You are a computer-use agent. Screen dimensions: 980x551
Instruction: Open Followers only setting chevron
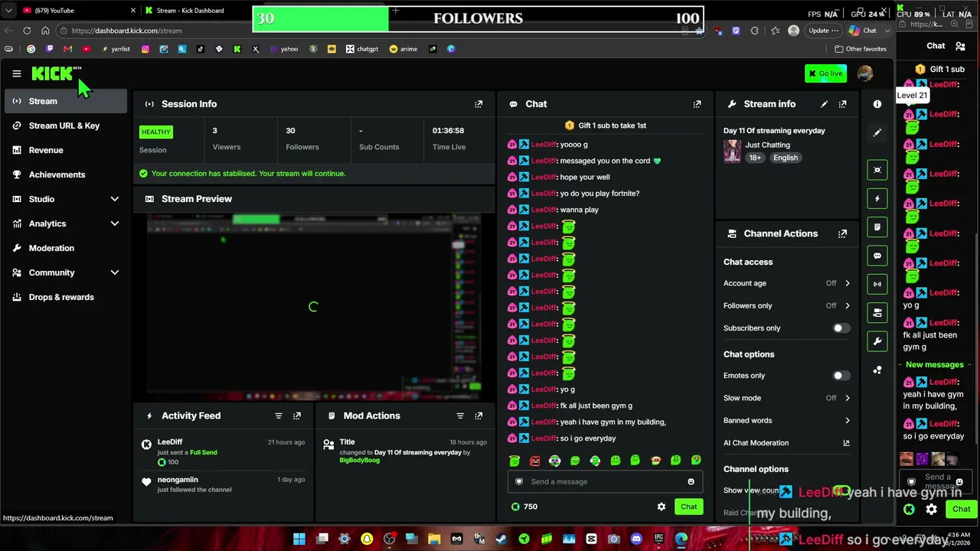(847, 305)
